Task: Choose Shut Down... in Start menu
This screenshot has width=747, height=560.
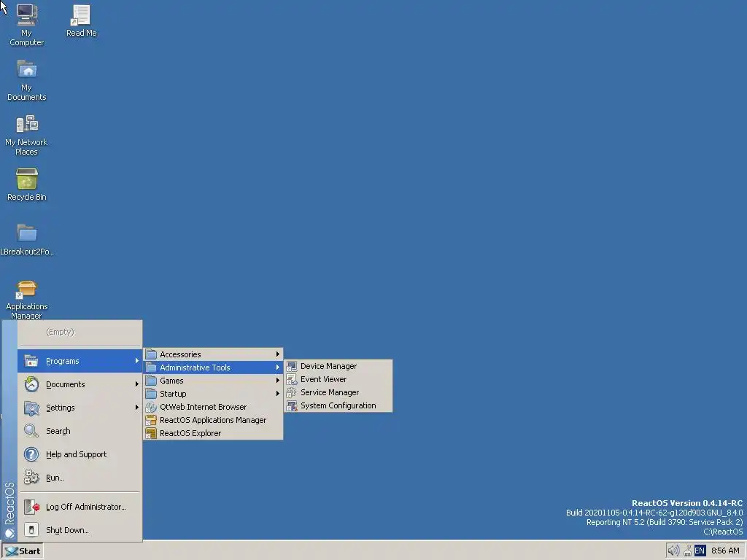Action: click(80, 530)
